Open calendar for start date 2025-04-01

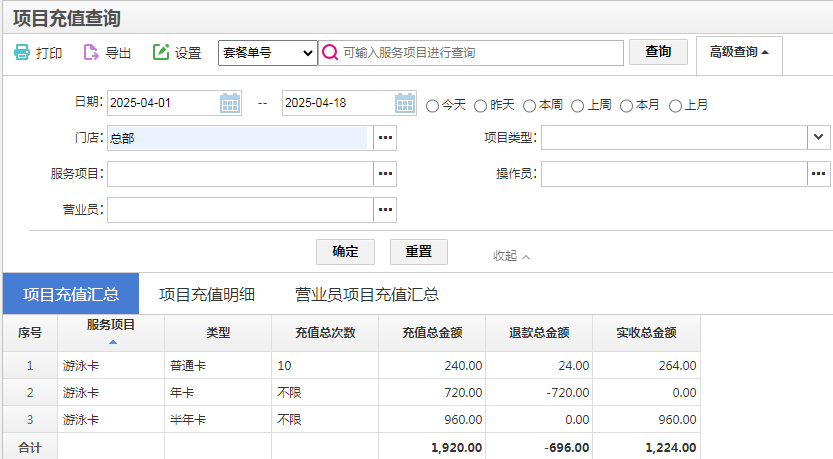pos(229,103)
